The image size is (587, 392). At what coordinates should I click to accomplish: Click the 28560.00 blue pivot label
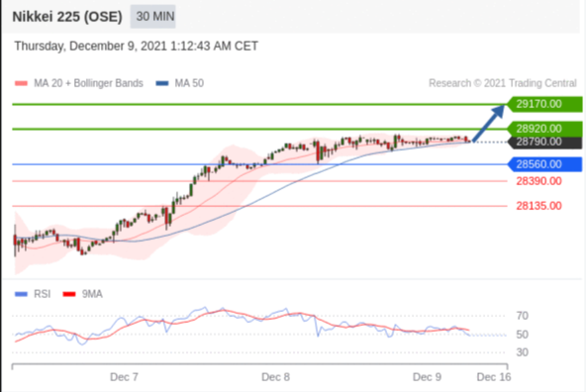[544, 164]
